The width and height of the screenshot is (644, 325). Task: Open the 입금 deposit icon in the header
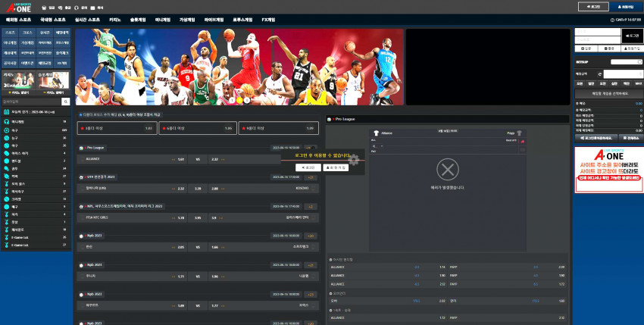tap(44, 8)
